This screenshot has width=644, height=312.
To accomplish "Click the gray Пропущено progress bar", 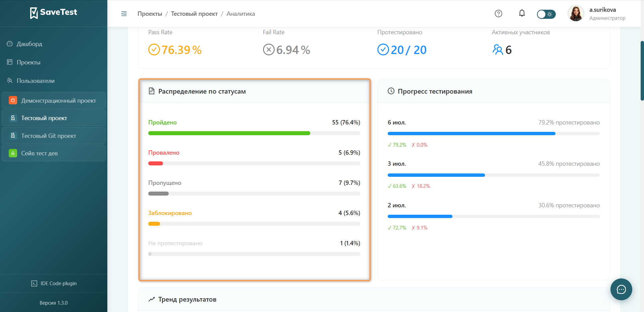I will [158, 194].
